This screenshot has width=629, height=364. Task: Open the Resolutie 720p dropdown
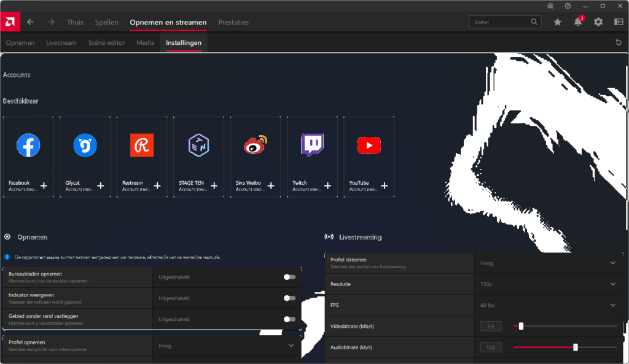[612, 284]
